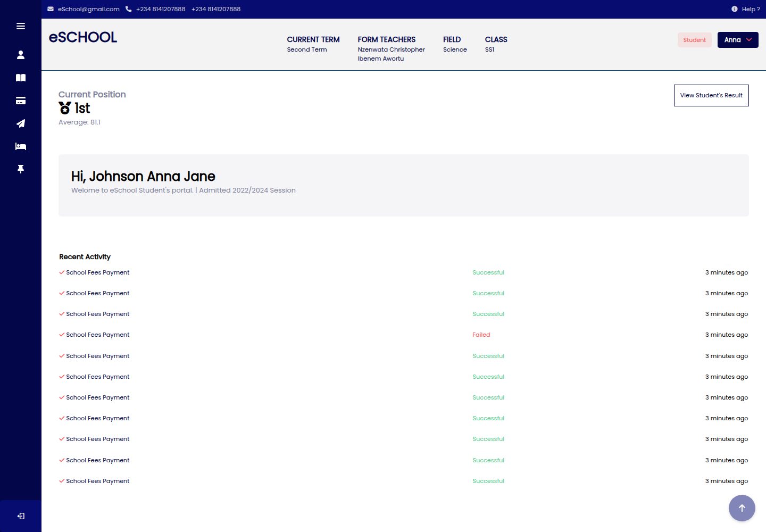Open the Help ? link
The width and height of the screenshot is (766, 532).
[x=751, y=9]
